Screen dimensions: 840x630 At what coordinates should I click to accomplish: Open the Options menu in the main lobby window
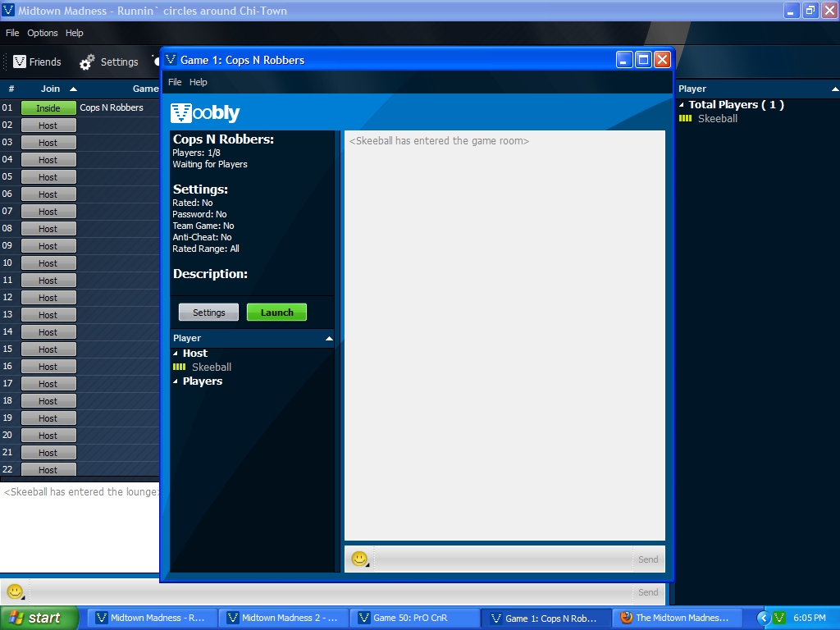coord(43,33)
